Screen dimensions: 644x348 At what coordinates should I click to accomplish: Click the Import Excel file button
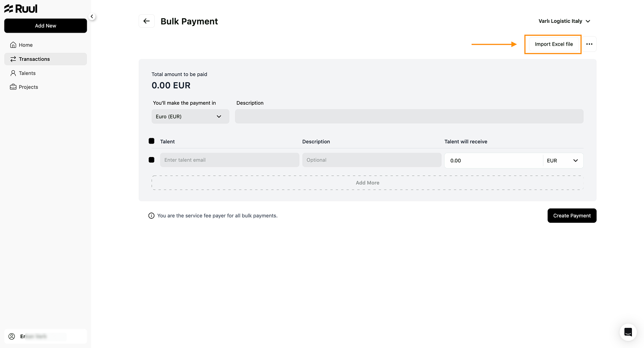554,44
